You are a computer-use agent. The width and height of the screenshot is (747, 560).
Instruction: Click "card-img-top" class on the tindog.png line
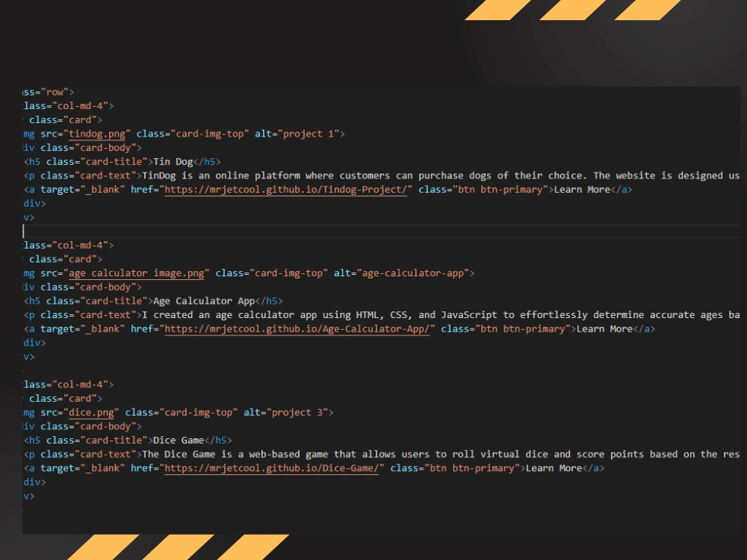(x=210, y=134)
